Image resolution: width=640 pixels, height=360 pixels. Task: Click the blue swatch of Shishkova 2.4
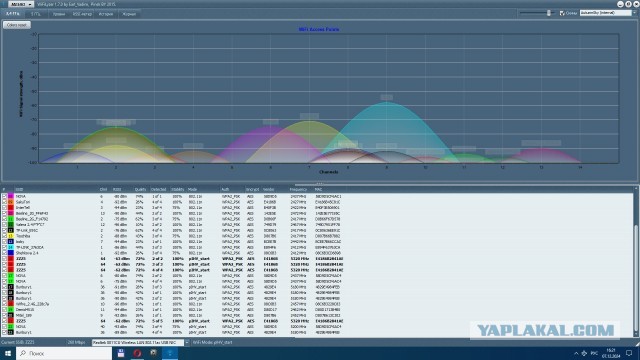(11, 253)
